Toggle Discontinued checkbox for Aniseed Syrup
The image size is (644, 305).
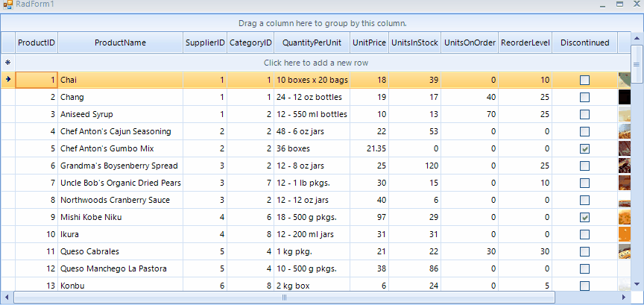point(584,114)
